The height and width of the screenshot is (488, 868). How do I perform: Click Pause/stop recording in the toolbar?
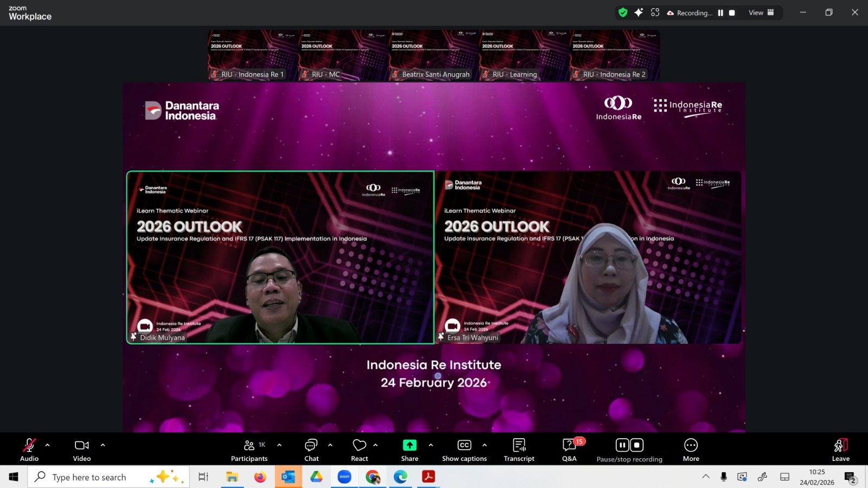(x=629, y=450)
